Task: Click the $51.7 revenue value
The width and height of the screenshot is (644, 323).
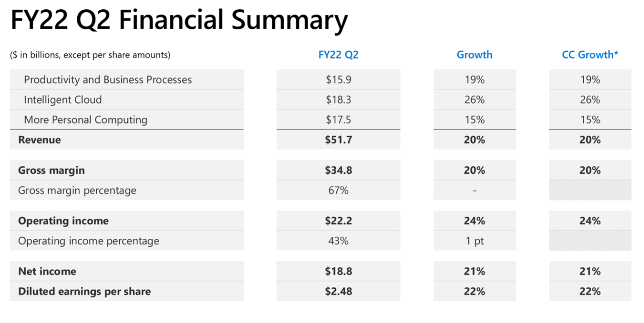Action: pyautogui.click(x=338, y=140)
